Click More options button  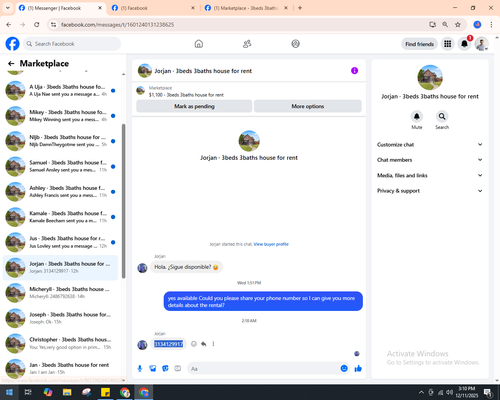click(308, 106)
